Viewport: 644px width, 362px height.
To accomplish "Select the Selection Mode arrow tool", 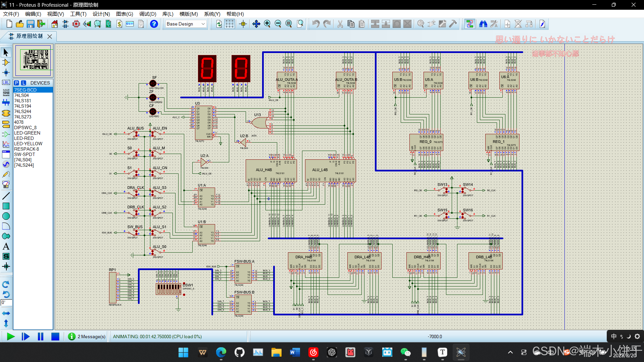I will click(6, 52).
